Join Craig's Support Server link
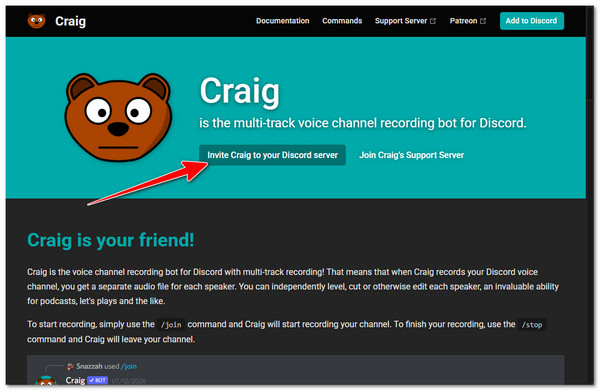 point(411,155)
